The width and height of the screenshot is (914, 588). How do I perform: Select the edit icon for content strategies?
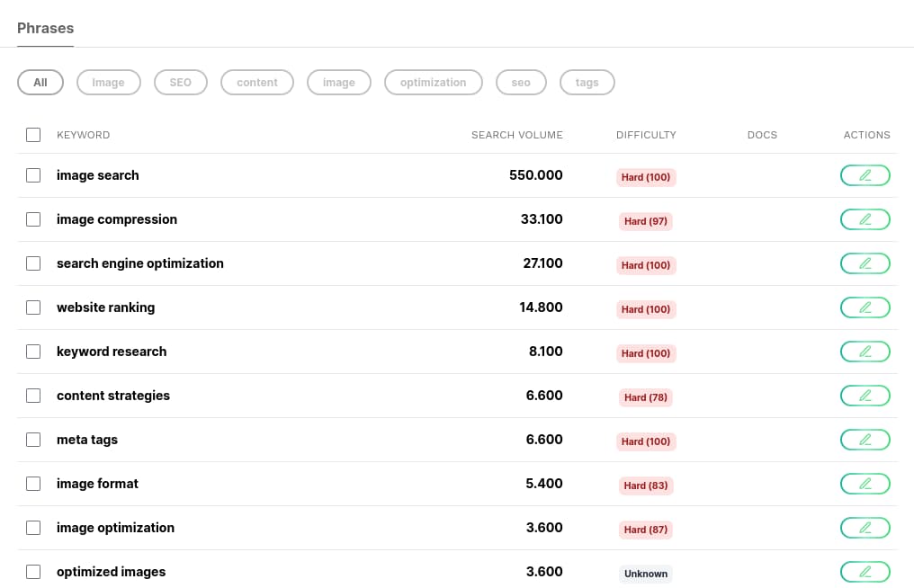point(865,396)
